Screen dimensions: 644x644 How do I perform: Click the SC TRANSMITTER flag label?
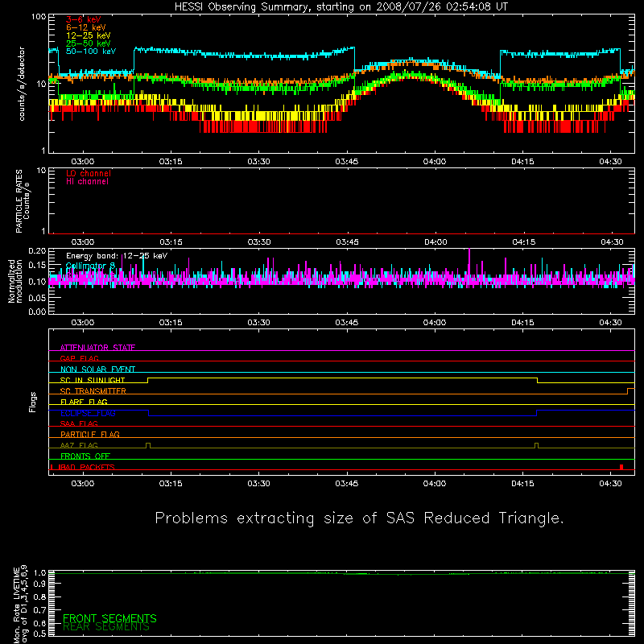click(x=93, y=391)
